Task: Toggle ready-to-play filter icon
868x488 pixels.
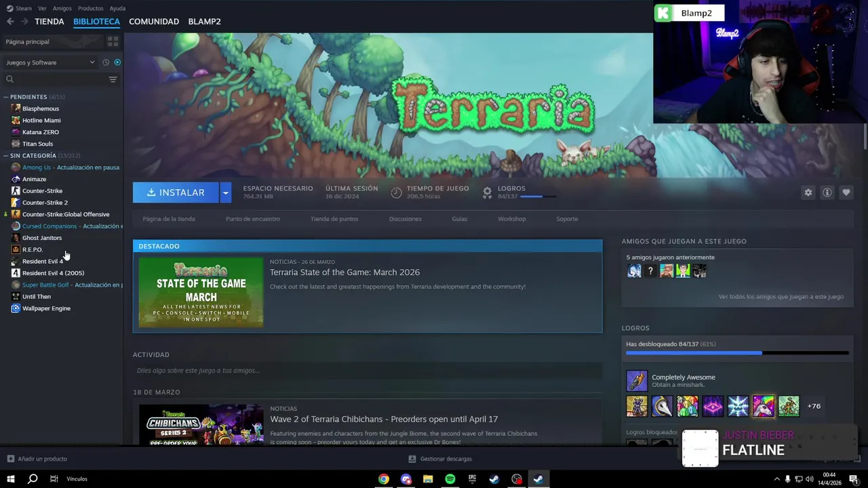Action: 117,62
